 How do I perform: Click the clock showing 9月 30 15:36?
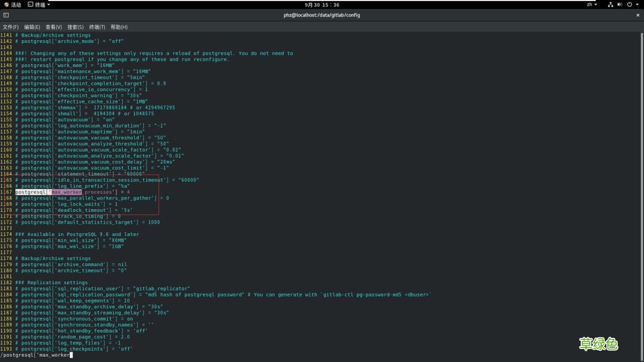click(x=322, y=4)
